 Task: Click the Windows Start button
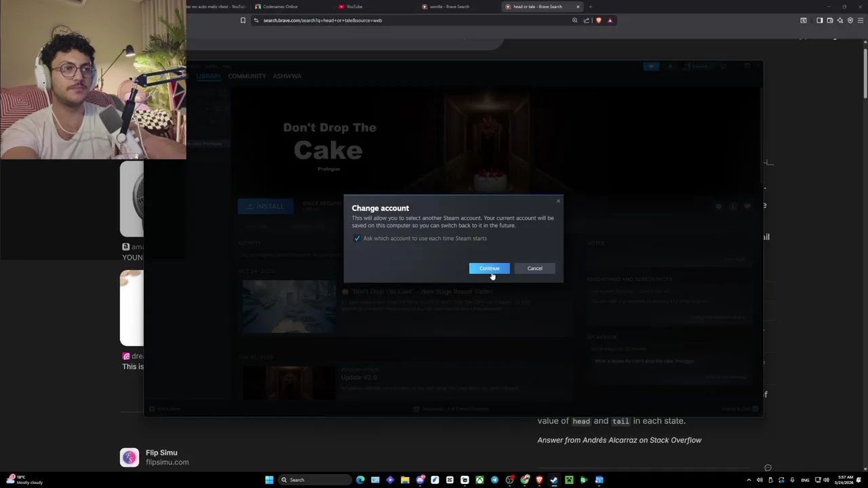tap(269, 480)
